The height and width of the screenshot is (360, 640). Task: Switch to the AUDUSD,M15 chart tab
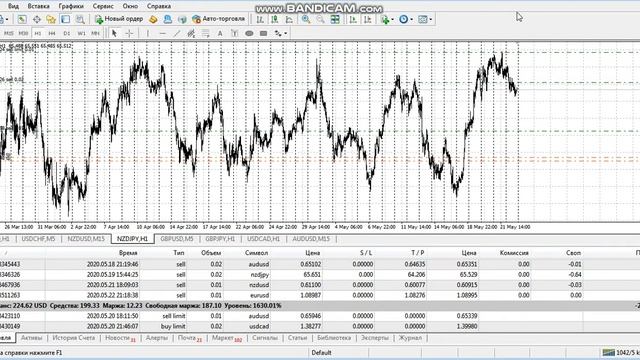[x=311, y=239]
